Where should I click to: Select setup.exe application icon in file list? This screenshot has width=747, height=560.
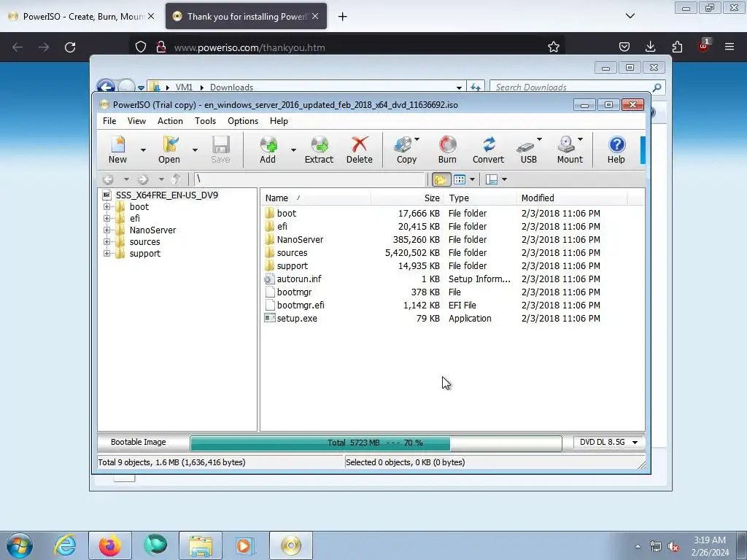tap(270, 318)
